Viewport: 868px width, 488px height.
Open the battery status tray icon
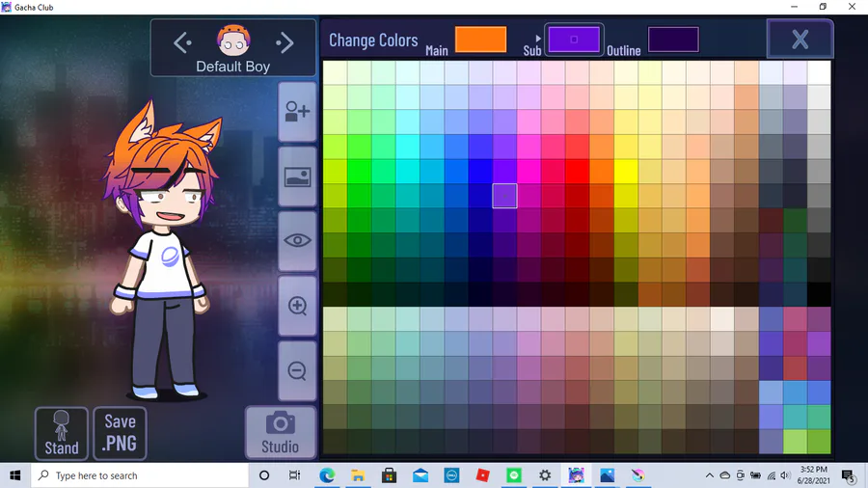(x=755, y=475)
